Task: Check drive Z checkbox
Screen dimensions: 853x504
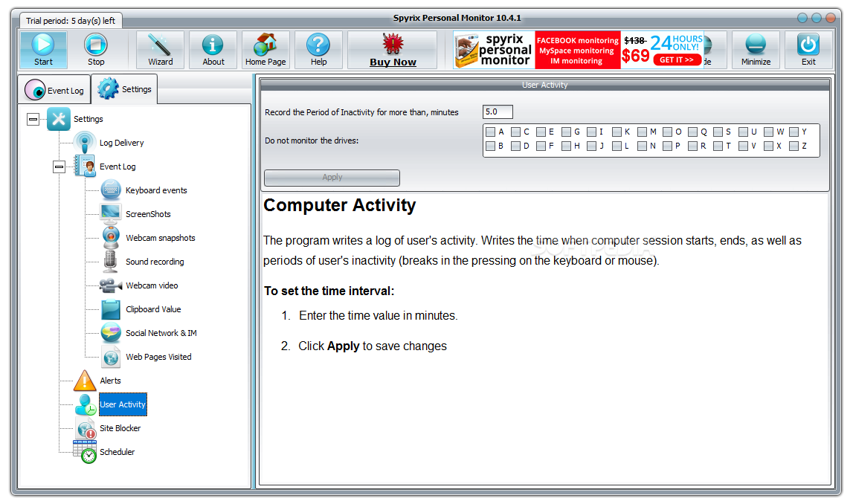Action: coord(794,146)
